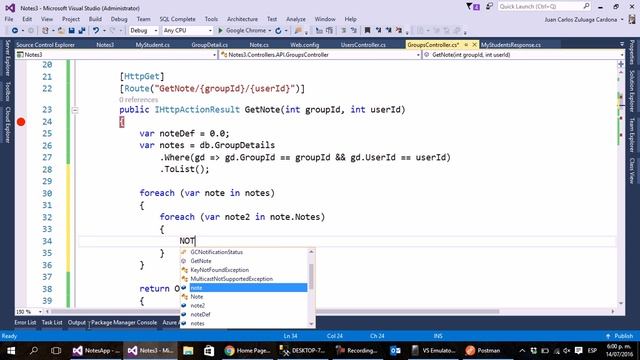Switch to Postman in the taskbar
The height and width of the screenshot is (360, 640).
[x=483, y=351]
